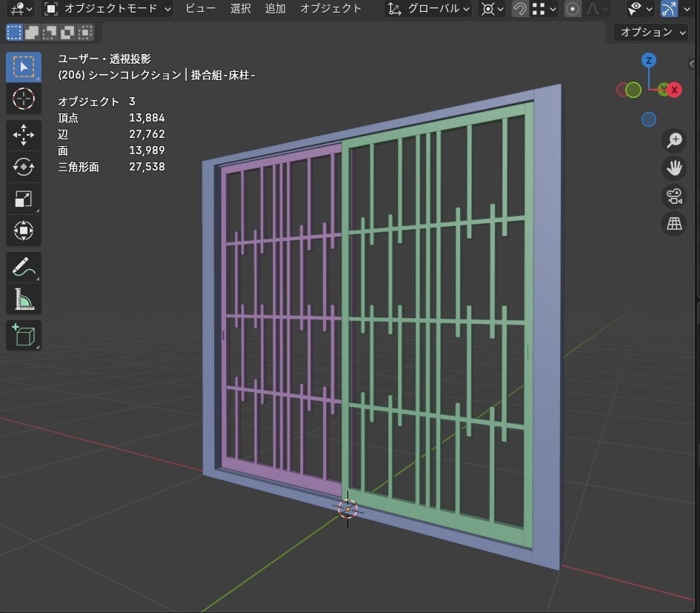Open the 追加 menu
The width and height of the screenshot is (700, 613).
pyautogui.click(x=275, y=8)
